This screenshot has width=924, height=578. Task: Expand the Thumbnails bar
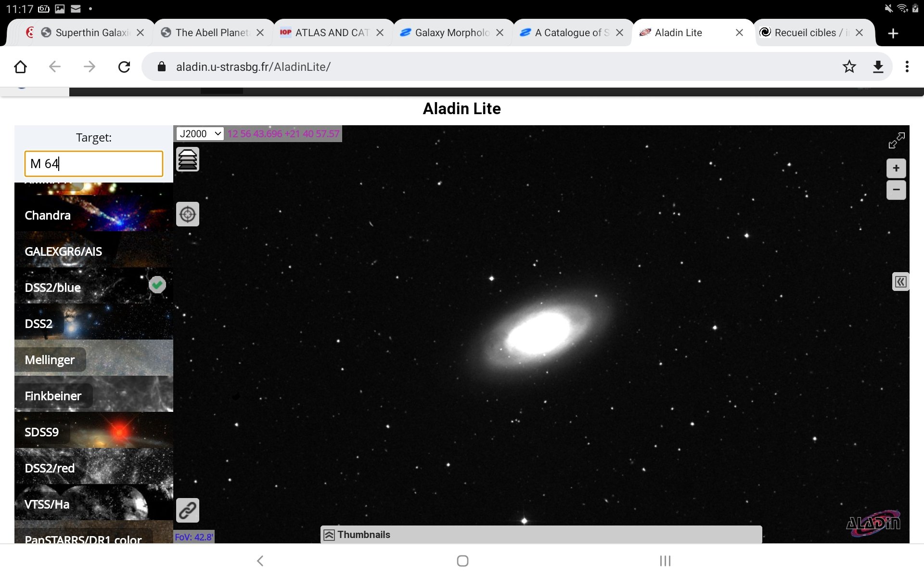point(541,535)
